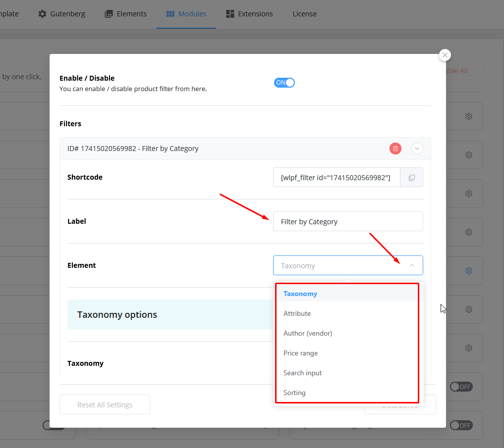Open the Elements tab
504x448 pixels.
(125, 14)
